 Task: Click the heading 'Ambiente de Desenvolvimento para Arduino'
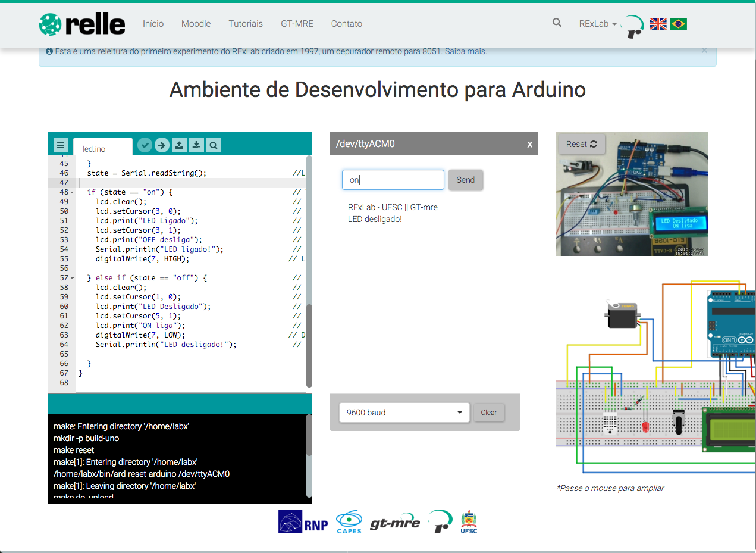coord(378,90)
